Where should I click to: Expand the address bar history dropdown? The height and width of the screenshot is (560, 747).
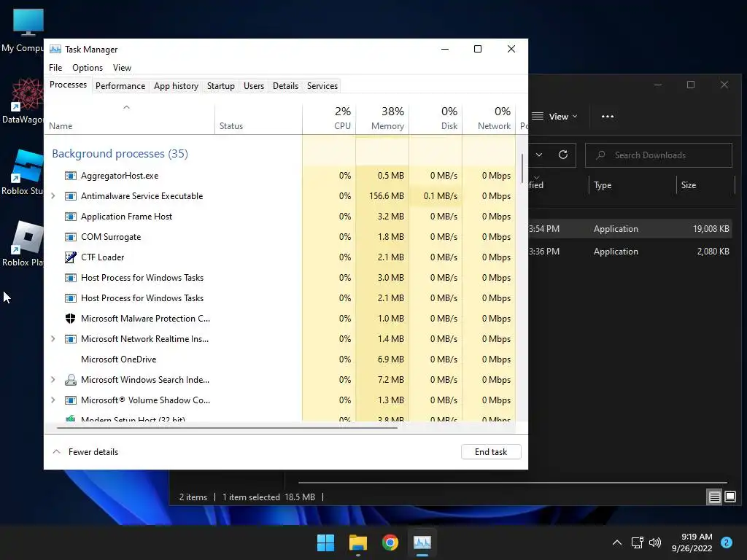(539, 155)
